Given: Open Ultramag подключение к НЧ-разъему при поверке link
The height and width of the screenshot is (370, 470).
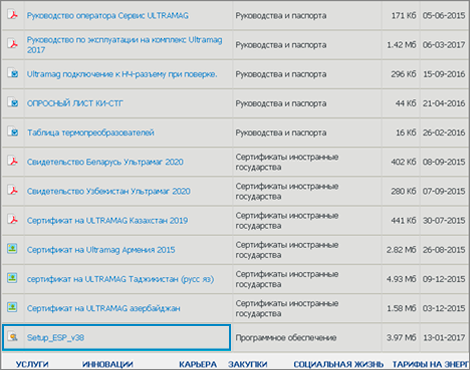Looking at the screenshot, I should click(122, 74).
